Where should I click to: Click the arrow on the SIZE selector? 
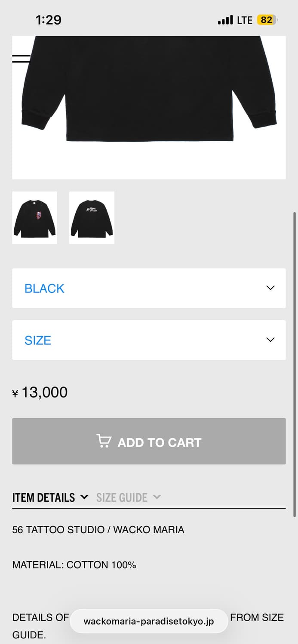pos(270,340)
